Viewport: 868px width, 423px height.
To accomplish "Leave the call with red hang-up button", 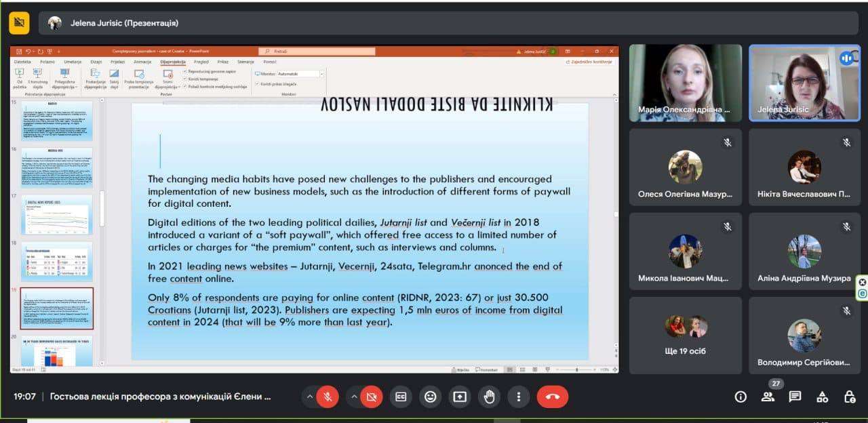I will 552,397.
